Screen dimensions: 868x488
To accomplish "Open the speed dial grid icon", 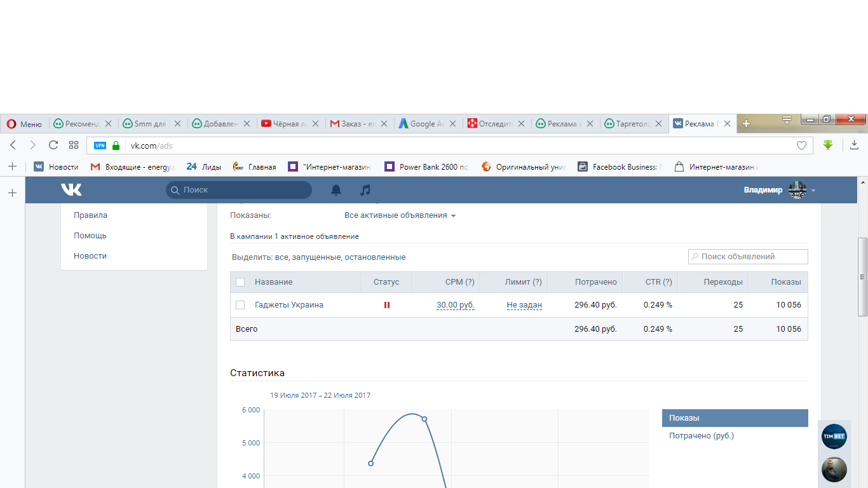I will click(x=74, y=145).
